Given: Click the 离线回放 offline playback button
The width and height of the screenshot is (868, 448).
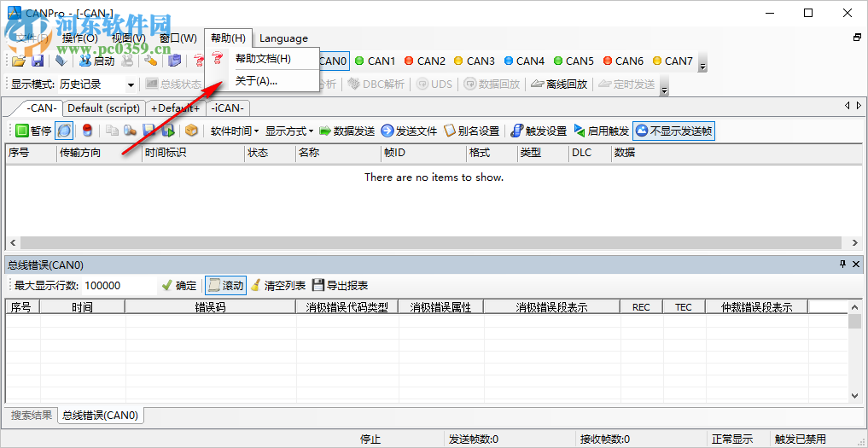Looking at the screenshot, I should click(558, 84).
